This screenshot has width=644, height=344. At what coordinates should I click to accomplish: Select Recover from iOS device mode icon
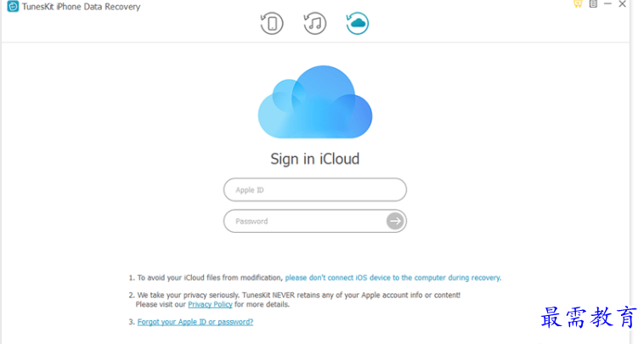click(272, 24)
